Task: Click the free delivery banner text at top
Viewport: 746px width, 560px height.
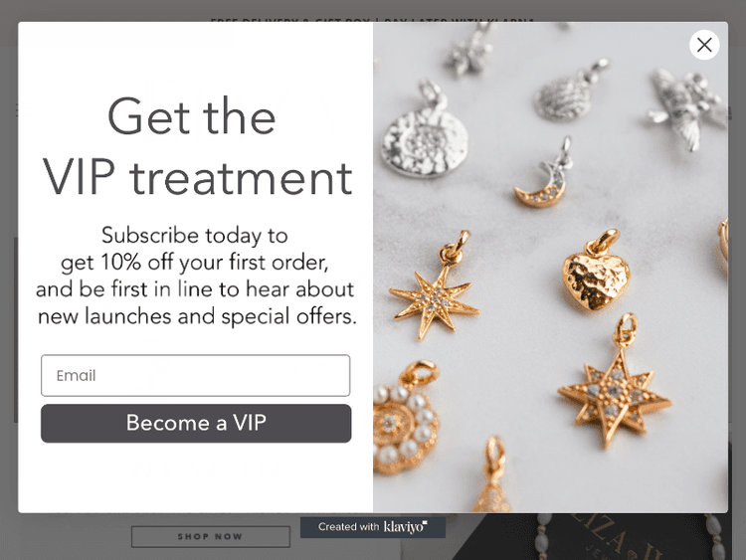Action: coord(373,21)
